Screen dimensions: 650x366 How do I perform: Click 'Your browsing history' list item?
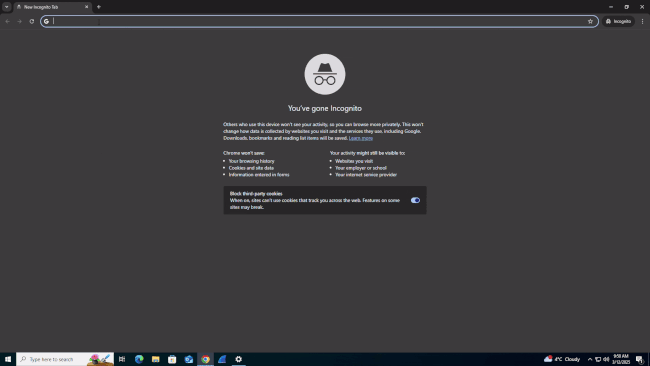tap(252, 161)
